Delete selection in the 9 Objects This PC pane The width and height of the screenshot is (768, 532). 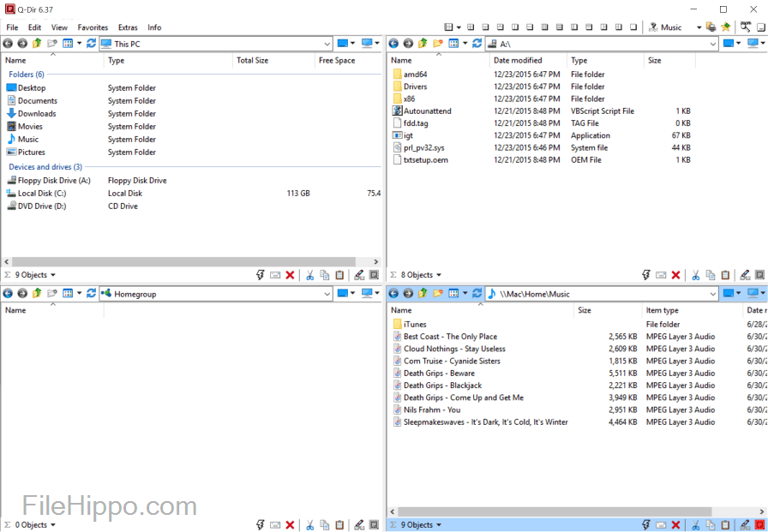(x=290, y=275)
